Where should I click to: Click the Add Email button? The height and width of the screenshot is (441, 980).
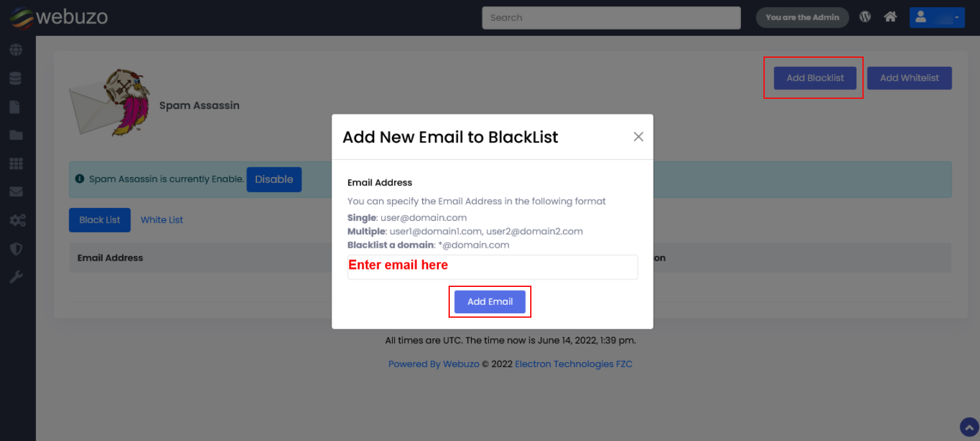(490, 302)
